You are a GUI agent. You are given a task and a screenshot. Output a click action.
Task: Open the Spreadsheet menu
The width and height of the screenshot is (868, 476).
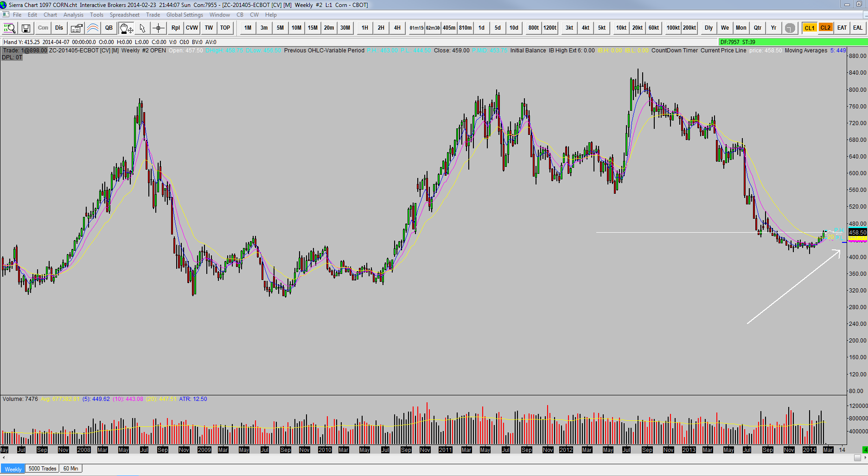125,15
